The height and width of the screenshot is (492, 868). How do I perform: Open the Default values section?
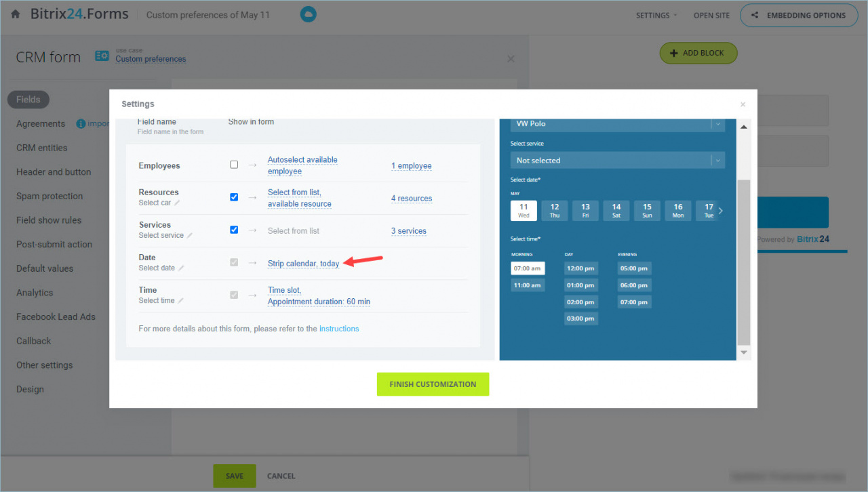pyautogui.click(x=45, y=268)
